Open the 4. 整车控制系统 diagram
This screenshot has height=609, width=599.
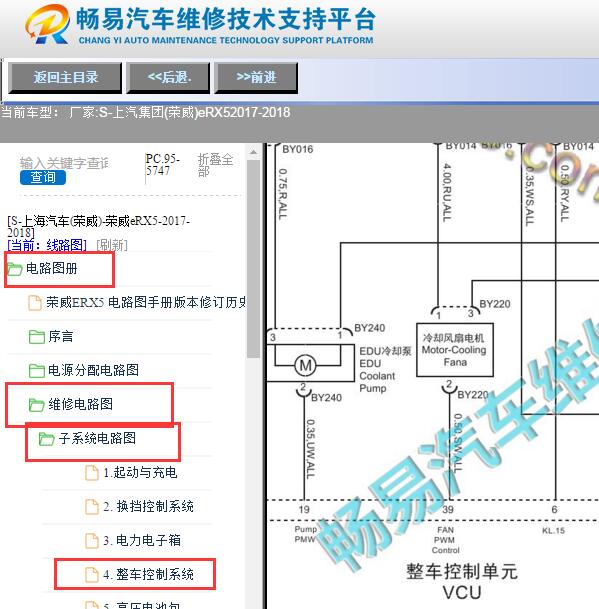pos(148,574)
